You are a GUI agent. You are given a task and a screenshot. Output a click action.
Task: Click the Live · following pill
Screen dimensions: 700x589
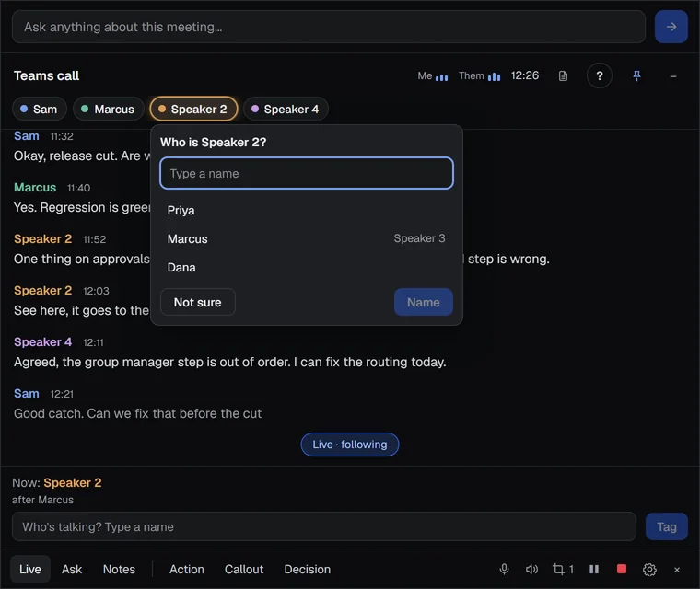pyautogui.click(x=350, y=445)
